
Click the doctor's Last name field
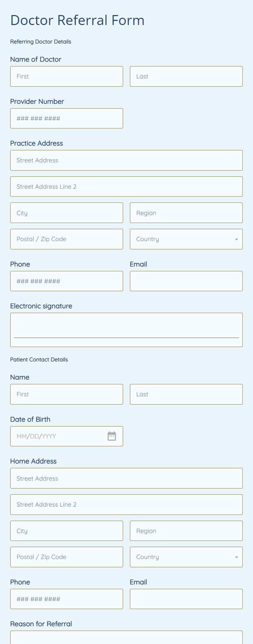coord(186,76)
